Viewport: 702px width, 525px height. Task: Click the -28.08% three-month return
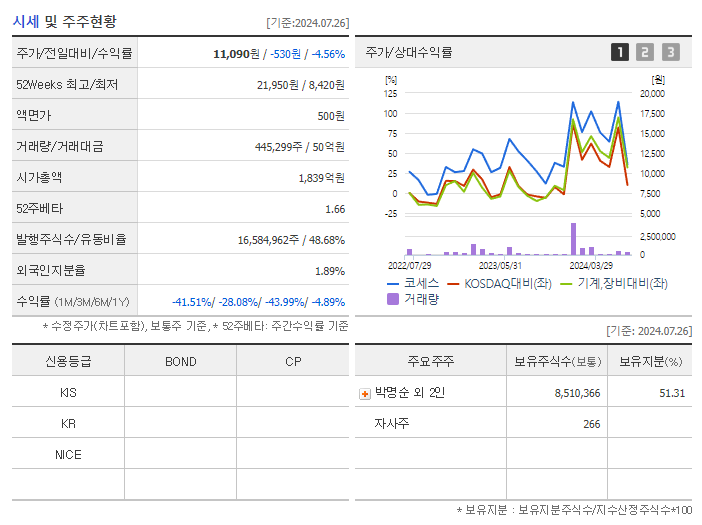pos(239,302)
